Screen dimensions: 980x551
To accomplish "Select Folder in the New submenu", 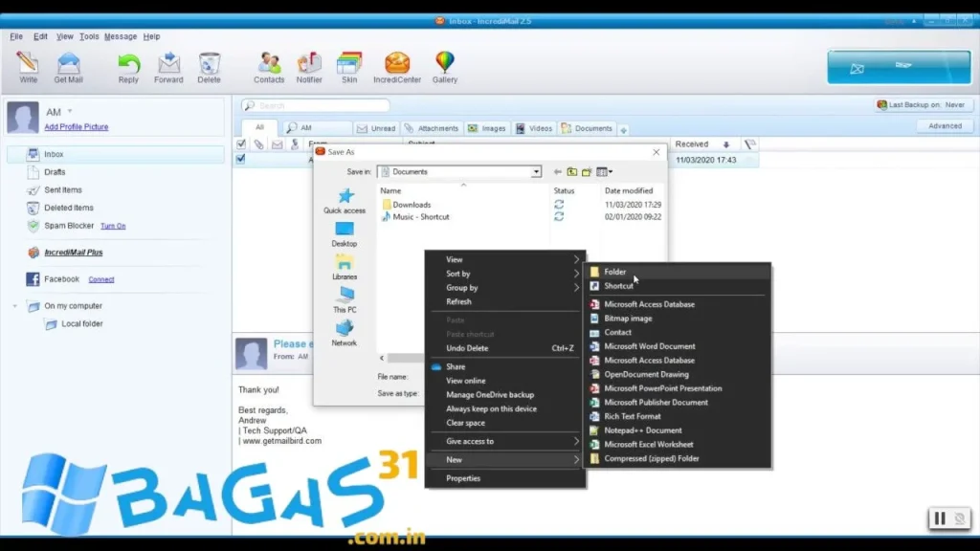I will pyautogui.click(x=678, y=272).
